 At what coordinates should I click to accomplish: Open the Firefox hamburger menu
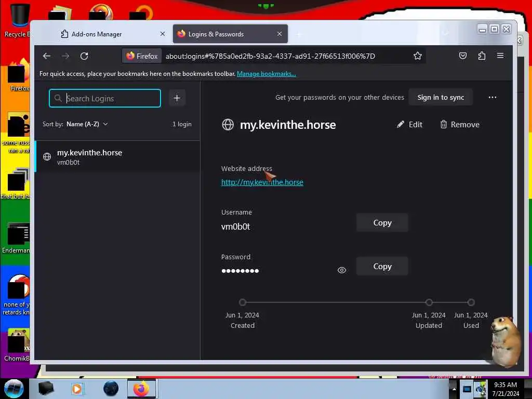tap(500, 56)
